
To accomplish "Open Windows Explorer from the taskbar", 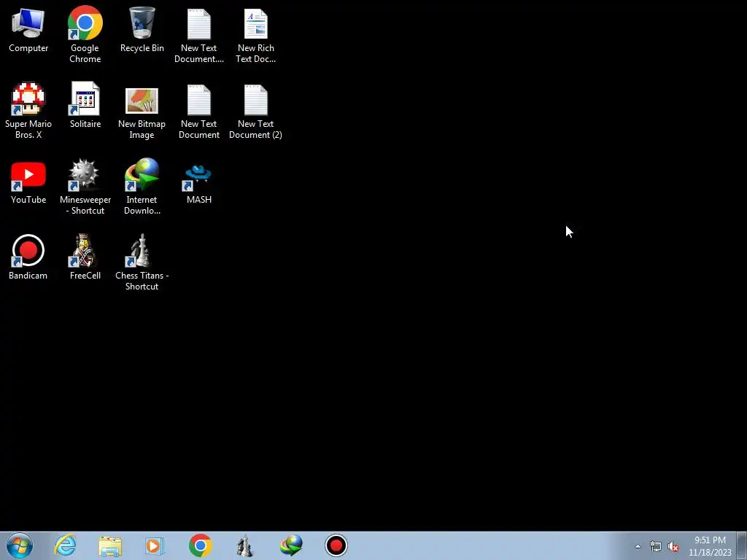I will [110, 545].
